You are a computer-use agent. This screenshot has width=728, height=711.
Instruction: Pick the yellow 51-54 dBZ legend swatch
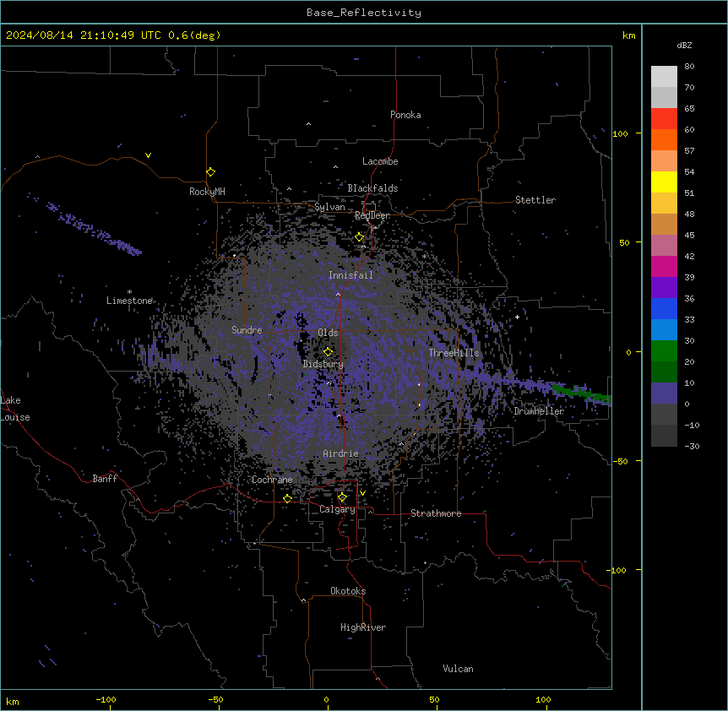pos(664,182)
